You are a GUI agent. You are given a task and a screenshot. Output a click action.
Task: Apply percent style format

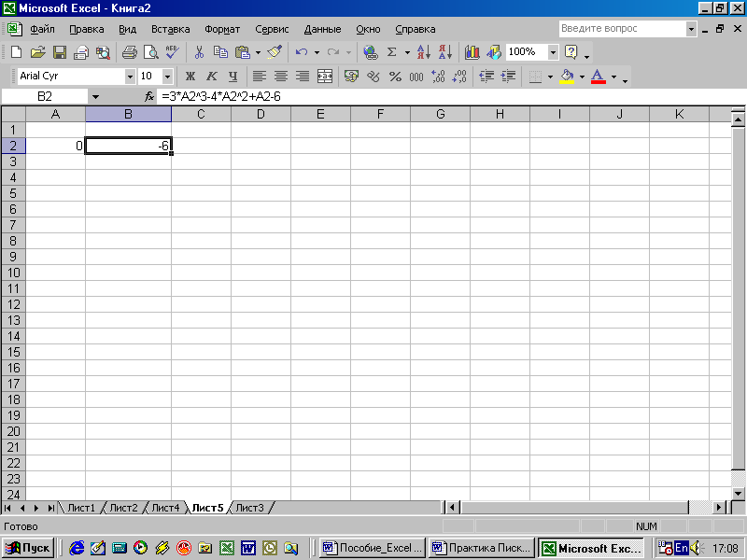pyautogui.click(x=395, y=77)
